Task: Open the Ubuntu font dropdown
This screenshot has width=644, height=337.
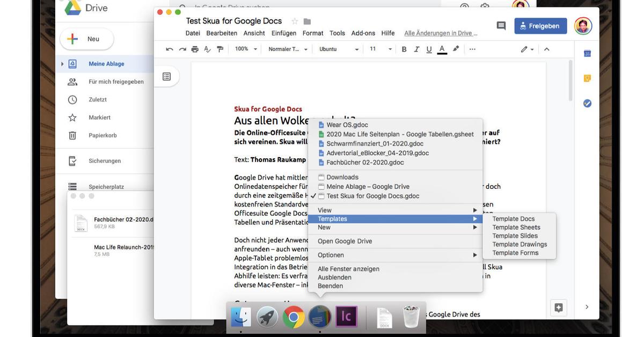Action: [x=339, y=49]
